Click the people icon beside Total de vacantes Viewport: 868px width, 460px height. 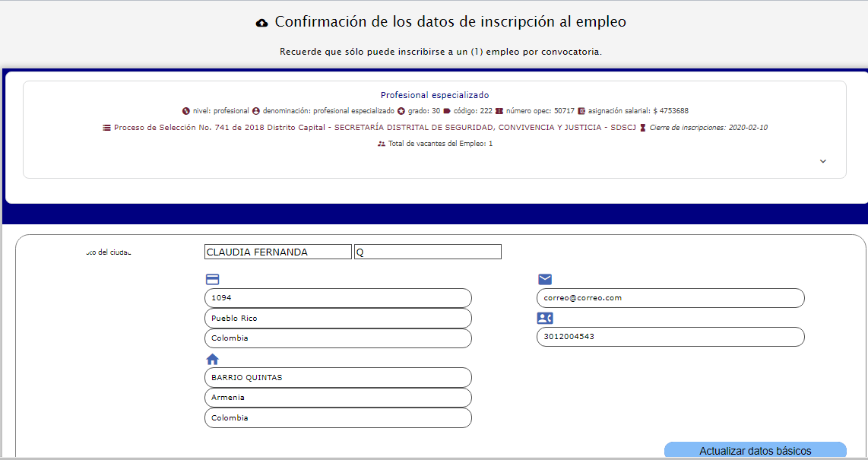(x=382, y=144)
